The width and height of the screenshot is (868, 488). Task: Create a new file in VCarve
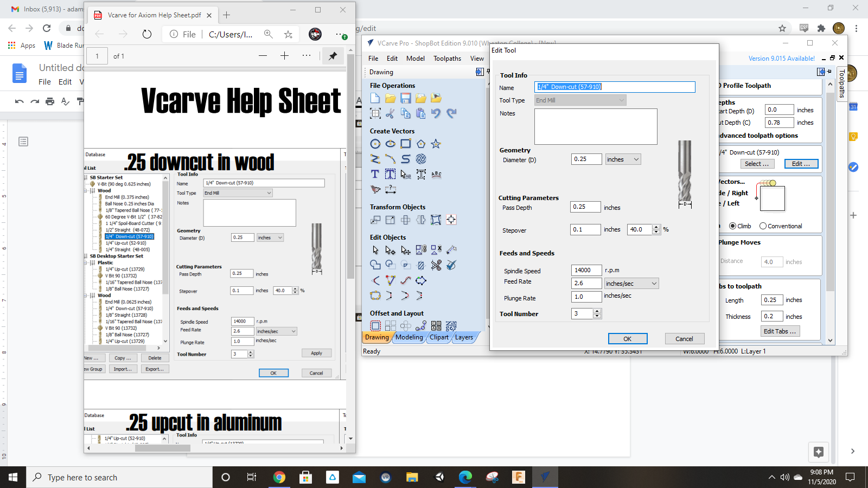[375, 98]
